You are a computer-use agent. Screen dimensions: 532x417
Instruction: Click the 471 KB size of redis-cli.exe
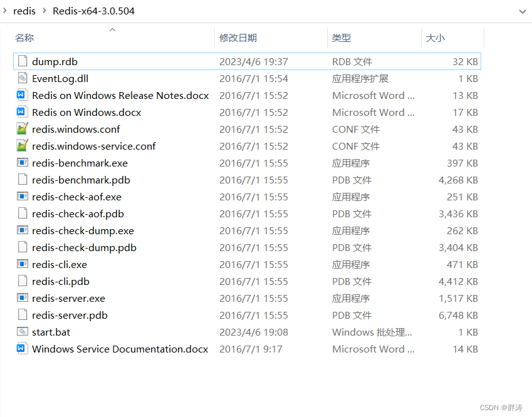point(462,264)
